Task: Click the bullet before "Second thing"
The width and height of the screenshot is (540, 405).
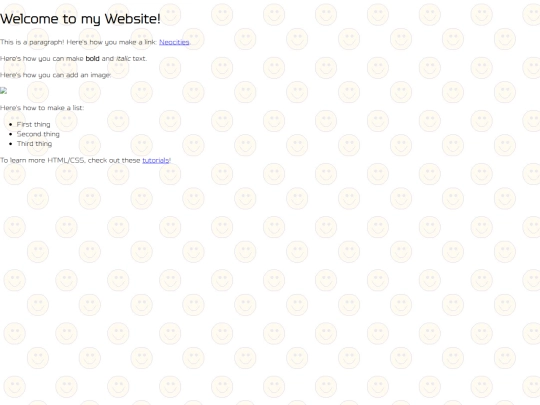Action: (x=11, y=134)
